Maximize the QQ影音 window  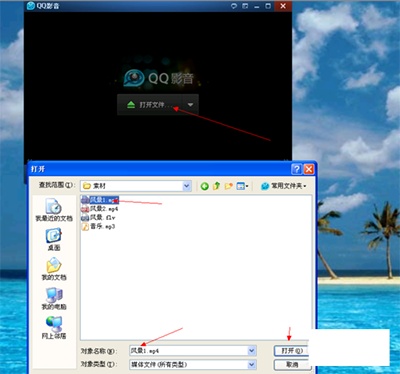click(268, 6)
